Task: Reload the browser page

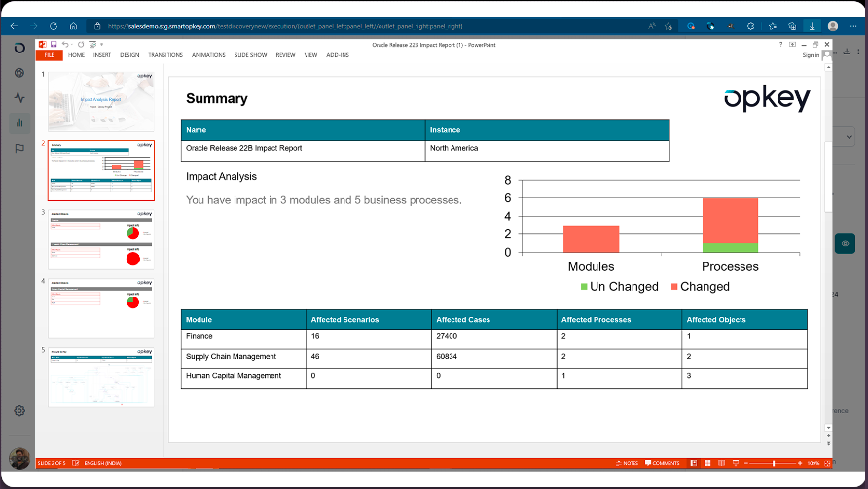Action: 54,26
